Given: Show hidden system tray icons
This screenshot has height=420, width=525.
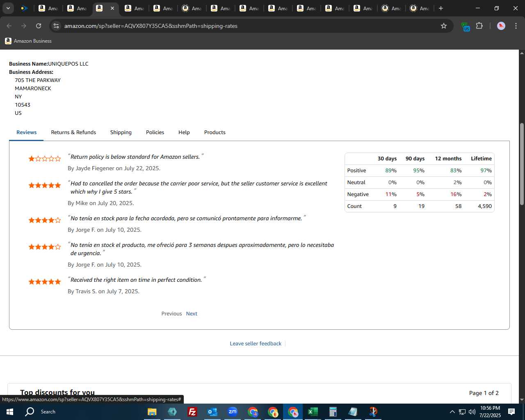Looking at the screenshot, I should 452,412.
